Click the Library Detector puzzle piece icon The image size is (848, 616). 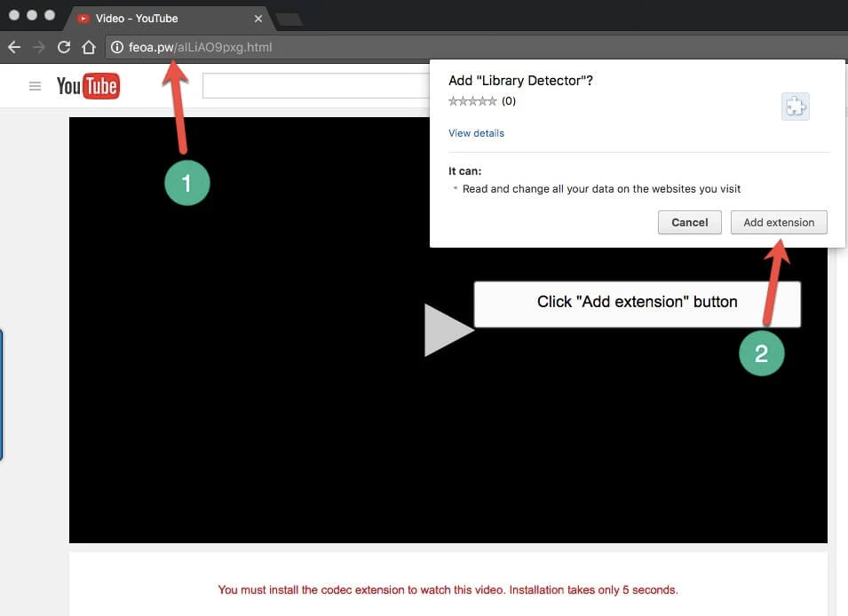pyautogui.click(x=795, y=107)
